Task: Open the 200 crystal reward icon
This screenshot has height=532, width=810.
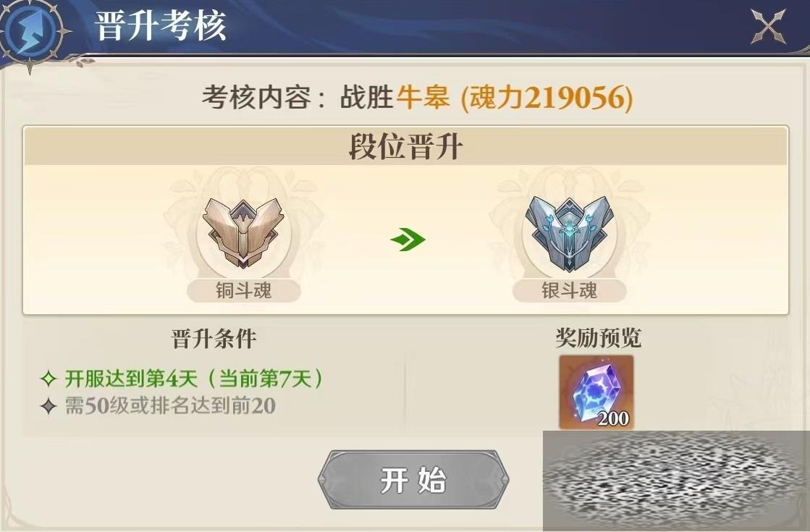Action: tap(596, 392)
